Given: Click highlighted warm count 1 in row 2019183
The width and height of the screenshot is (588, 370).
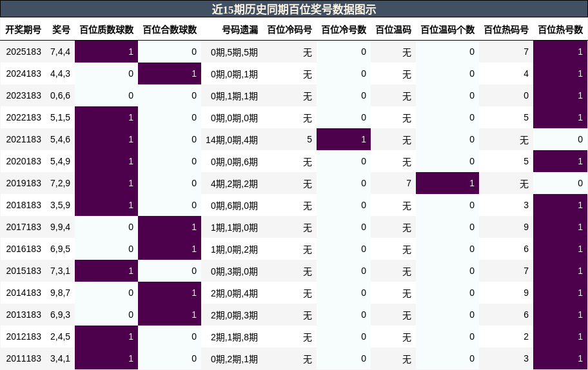Looking at the screenshot, I should point(447,183).
